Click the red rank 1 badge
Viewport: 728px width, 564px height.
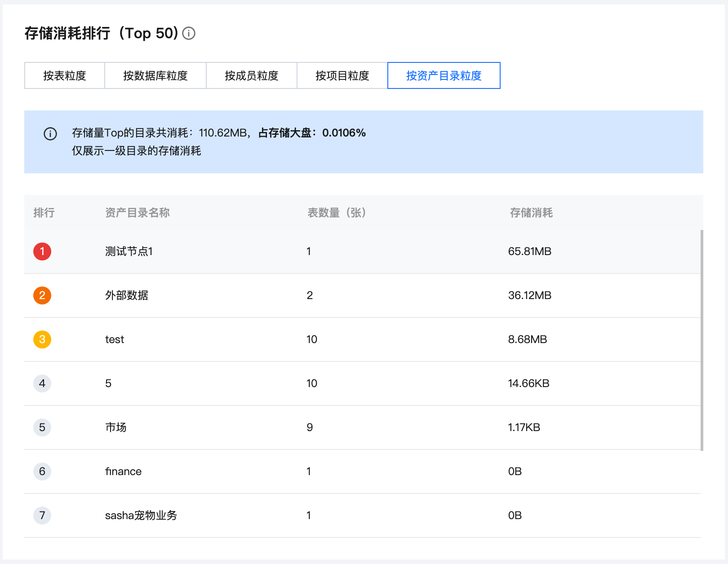[x=42, y=251]
